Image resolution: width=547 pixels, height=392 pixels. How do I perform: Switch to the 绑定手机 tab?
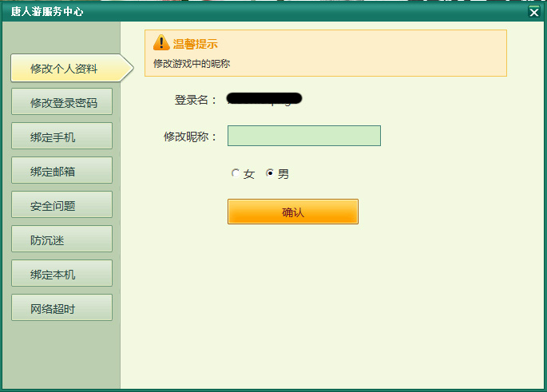pos(62,137)
